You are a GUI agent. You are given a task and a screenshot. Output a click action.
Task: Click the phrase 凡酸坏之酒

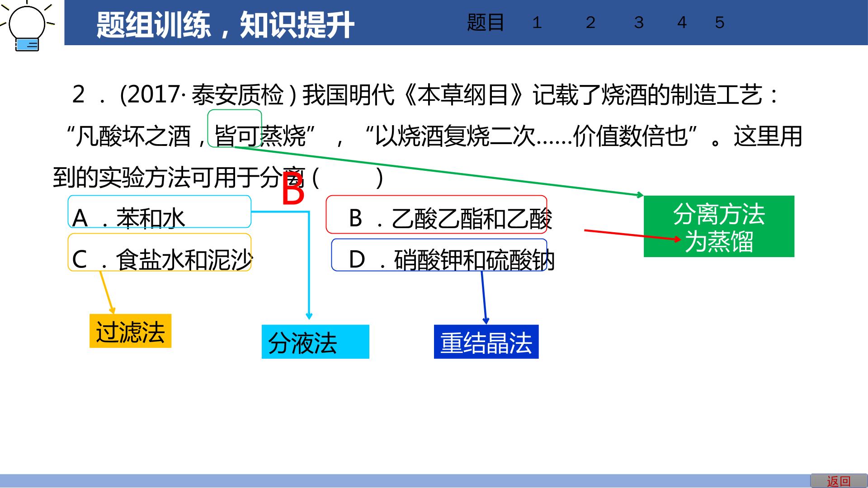(x=133, y=136)
